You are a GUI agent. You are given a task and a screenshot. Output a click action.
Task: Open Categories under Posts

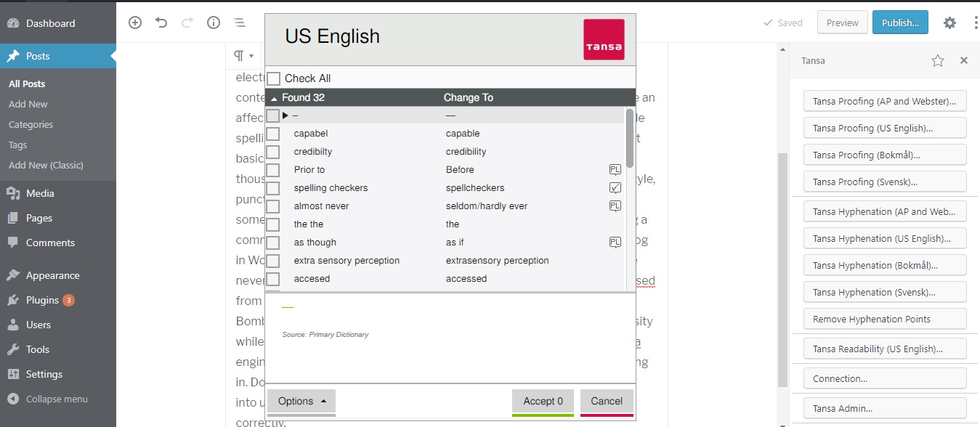click(31, 124)
